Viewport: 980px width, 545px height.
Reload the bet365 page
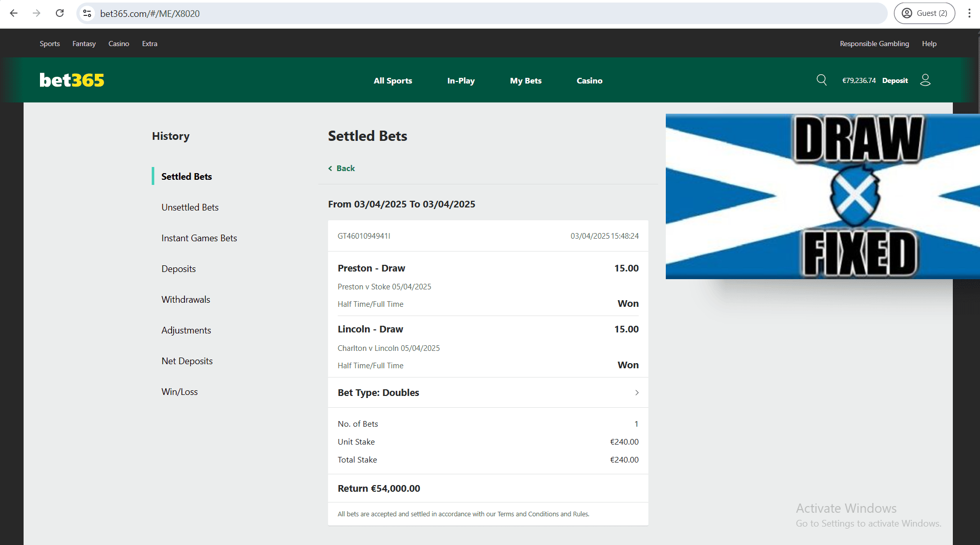[x=60, y=13]
